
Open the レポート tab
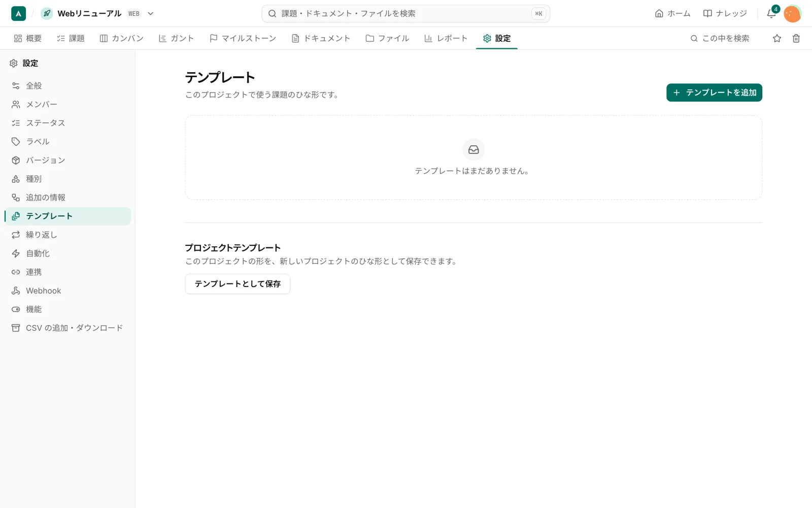tap(446, 38)
